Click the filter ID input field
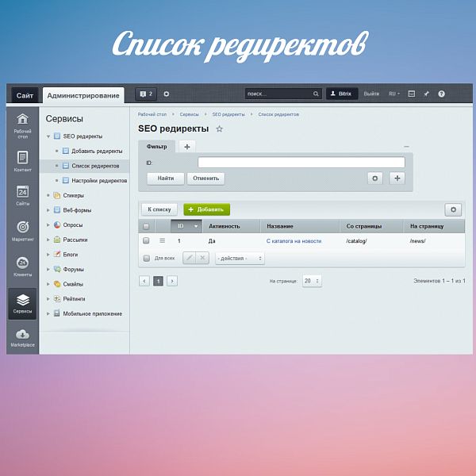The height and width of the screenshot is (476, 476). (x=301, y=163)
